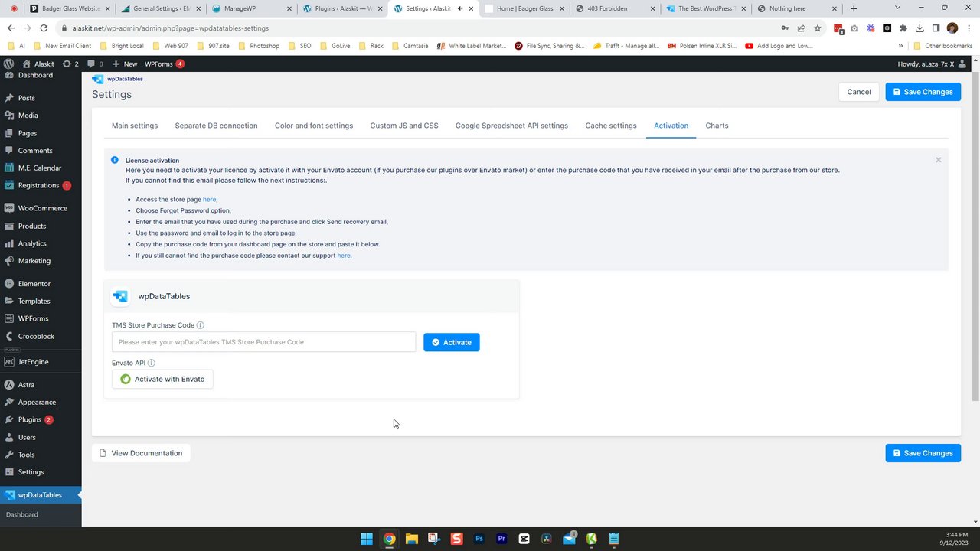
Task: Open the Photoshop bookmarks folder
Action: [259, 46]
